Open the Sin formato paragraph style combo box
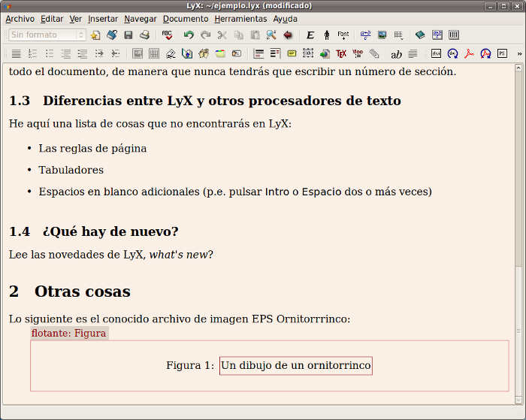Screen dimensions: 526x420 pyautogui.click(x=47, y=35)
